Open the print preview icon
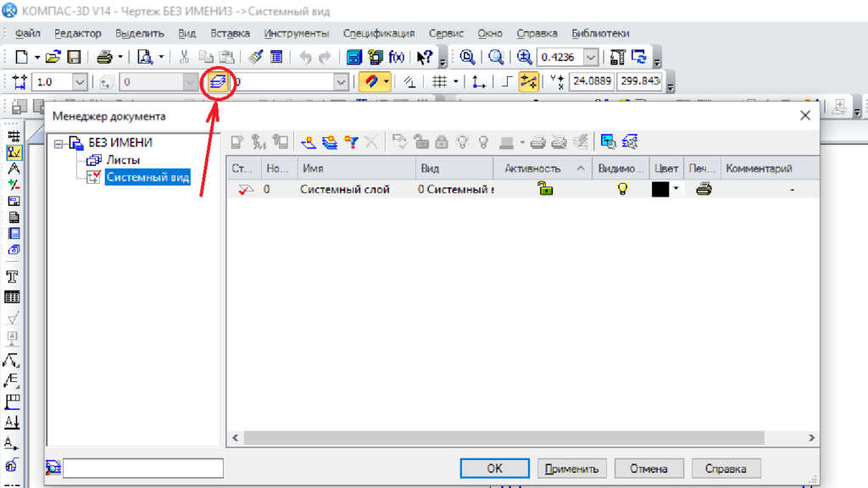This screenshot has height=488, width=868. pyautogui.click(x=145, y=58)
